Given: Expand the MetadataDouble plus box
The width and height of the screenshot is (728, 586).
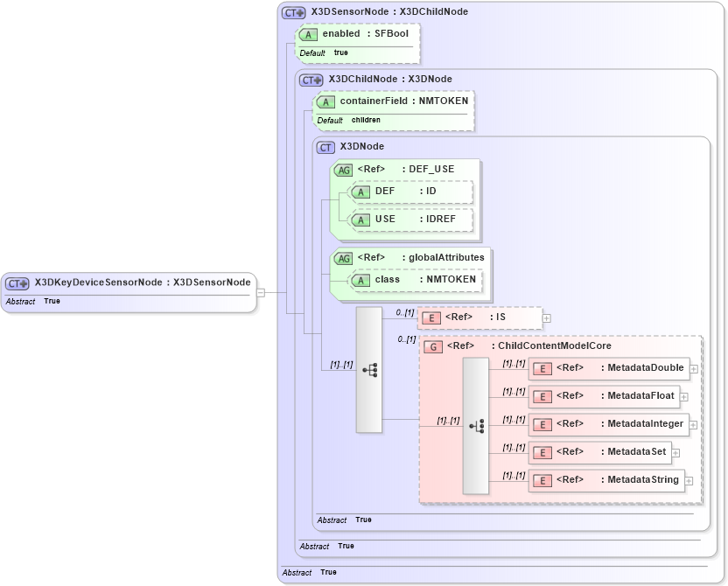Looking at the screenshot, I should pos(694,369).
